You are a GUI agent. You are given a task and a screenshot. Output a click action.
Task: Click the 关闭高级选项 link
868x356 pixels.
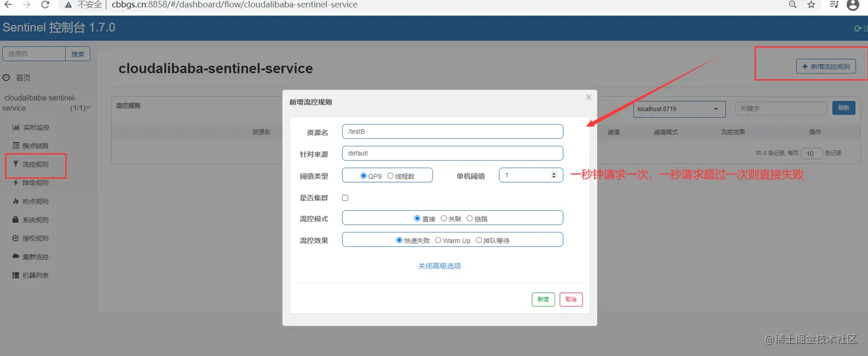coord(440,266)
